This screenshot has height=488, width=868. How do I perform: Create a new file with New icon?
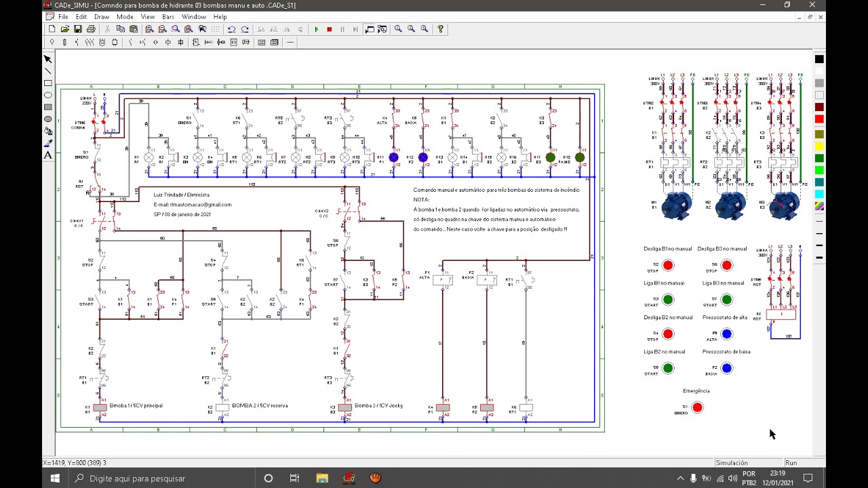(52, 29)
